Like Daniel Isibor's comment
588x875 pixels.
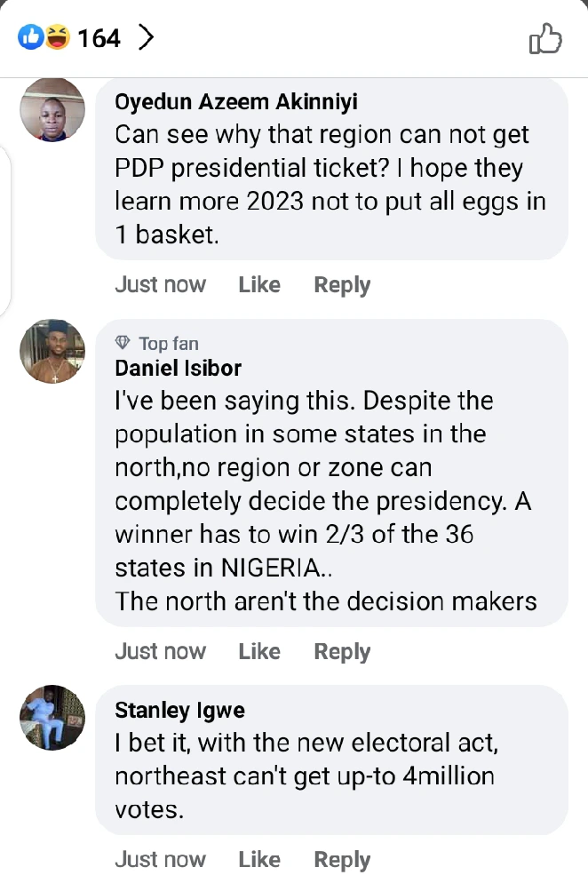point(259,652)
